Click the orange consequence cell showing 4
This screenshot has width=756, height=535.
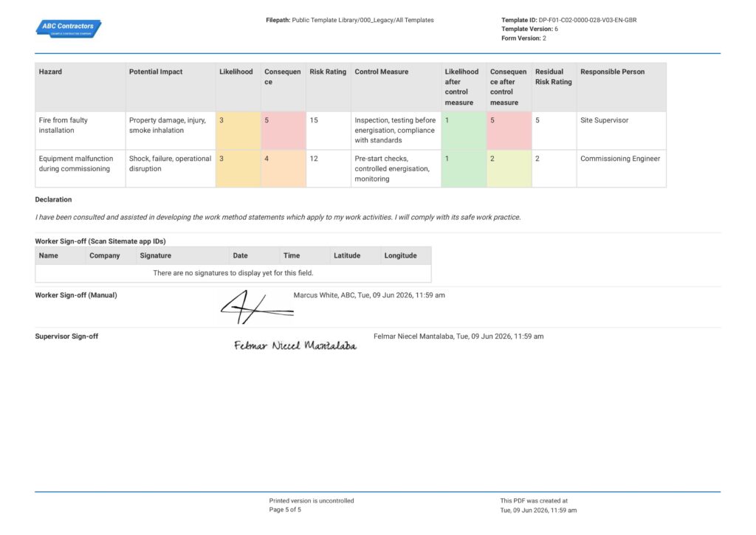click(x=283, y=169)
